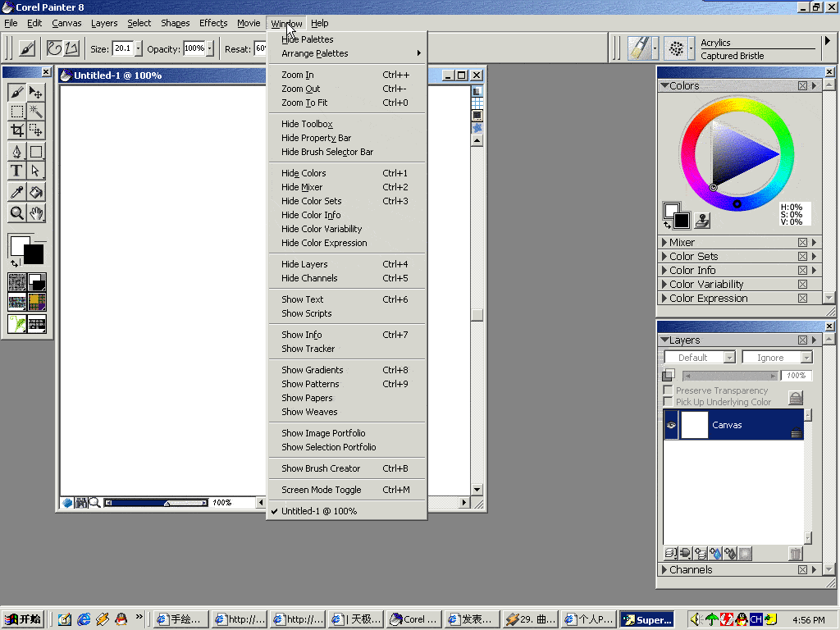Open the Paper selector in toolbox

pos(17,282)
